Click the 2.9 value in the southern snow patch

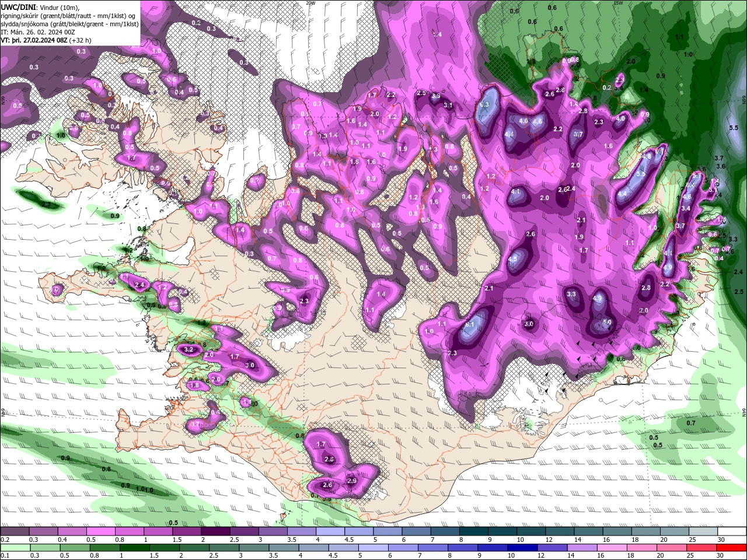point(352,481)
